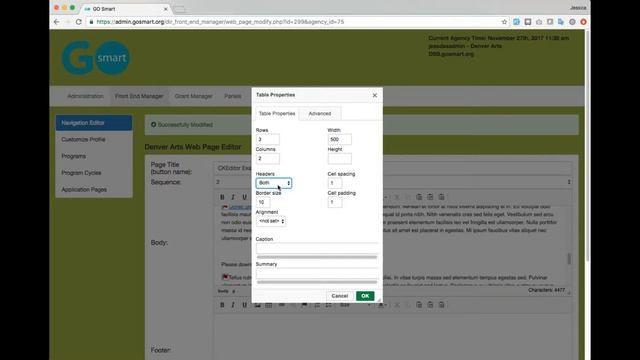Click the Border size input field

point(263,202)
